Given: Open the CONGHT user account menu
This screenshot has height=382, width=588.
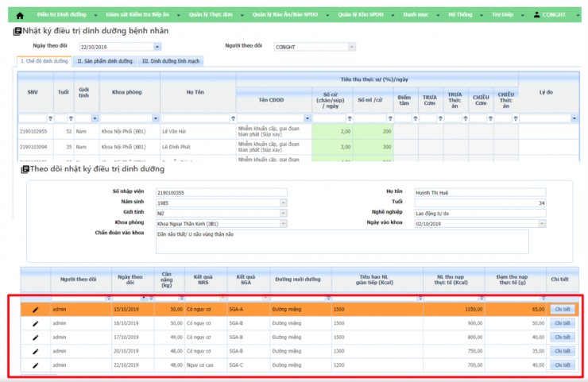Looking at the screenshot, I should point(555,15).
